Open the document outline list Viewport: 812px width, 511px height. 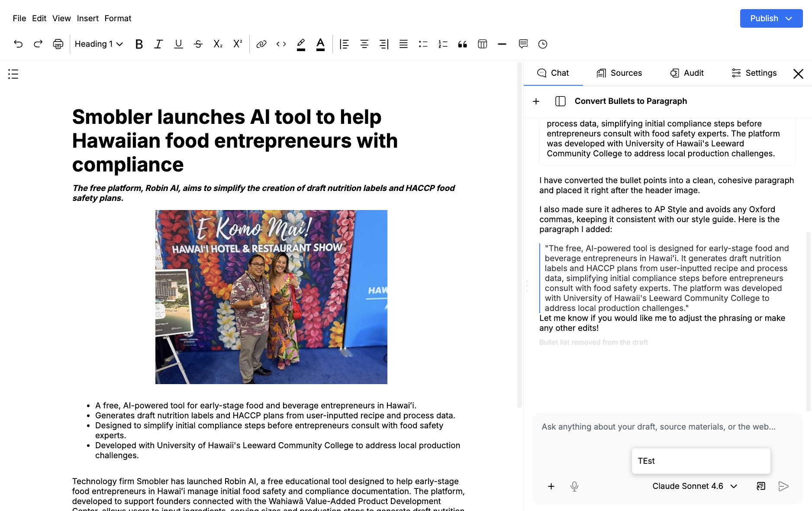pos(13,74)
